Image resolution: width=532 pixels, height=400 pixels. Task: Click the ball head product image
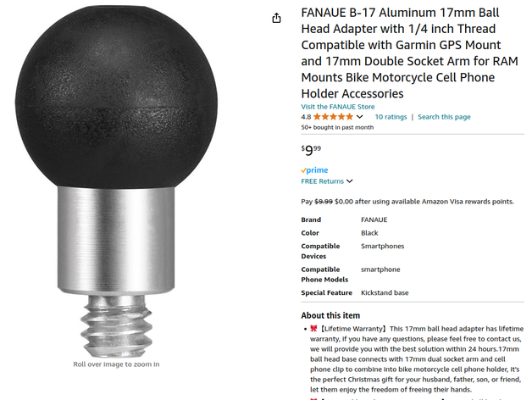click(x=116, y=181)
